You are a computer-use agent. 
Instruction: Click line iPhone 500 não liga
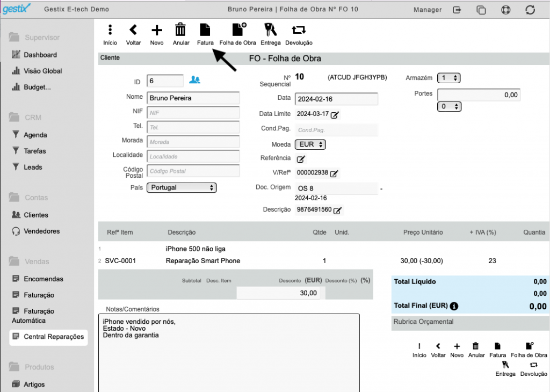pos(196,249)
